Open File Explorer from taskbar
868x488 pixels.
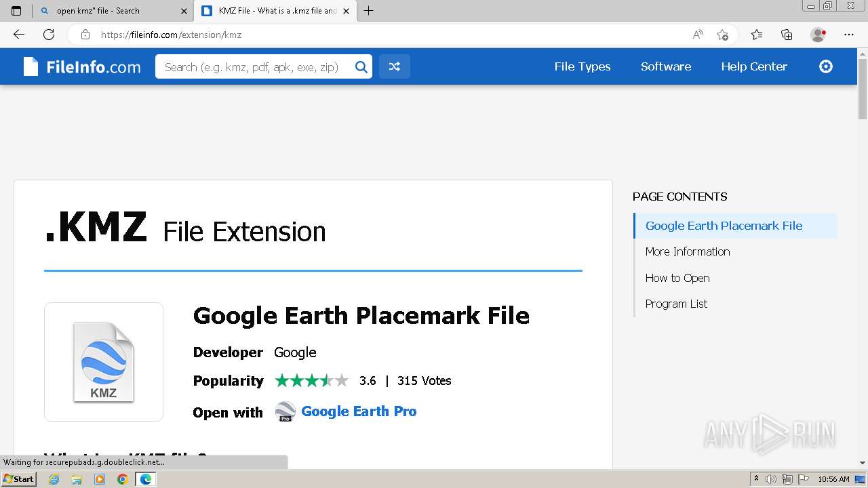coord(77,479)
